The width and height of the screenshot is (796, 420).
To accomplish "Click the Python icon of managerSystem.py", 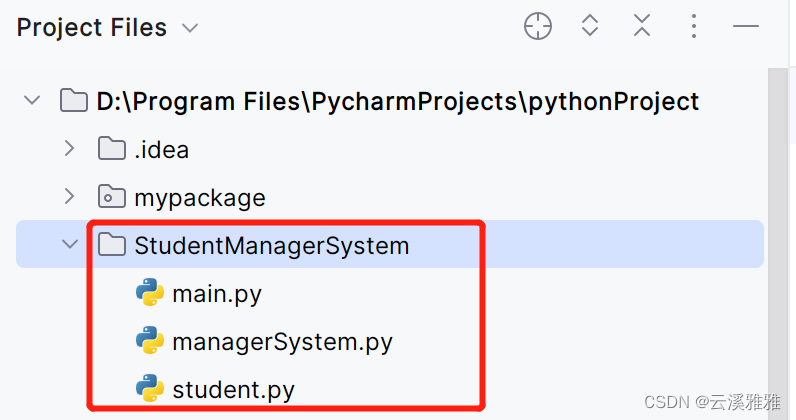I will (149, 342).
